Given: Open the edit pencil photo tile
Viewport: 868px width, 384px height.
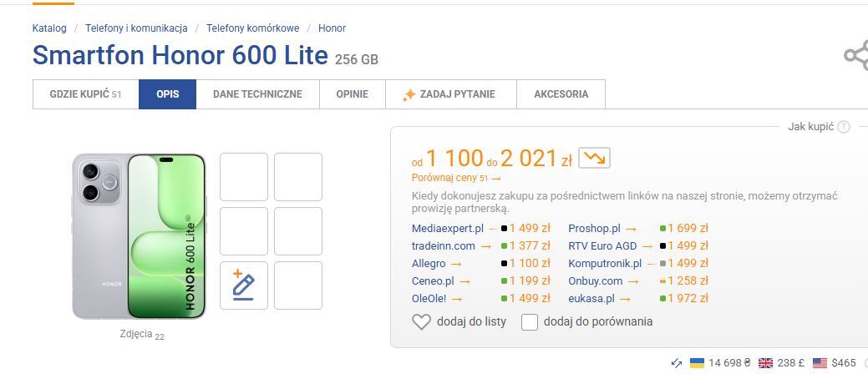Looking at the screenshot, I should point(244,285).
